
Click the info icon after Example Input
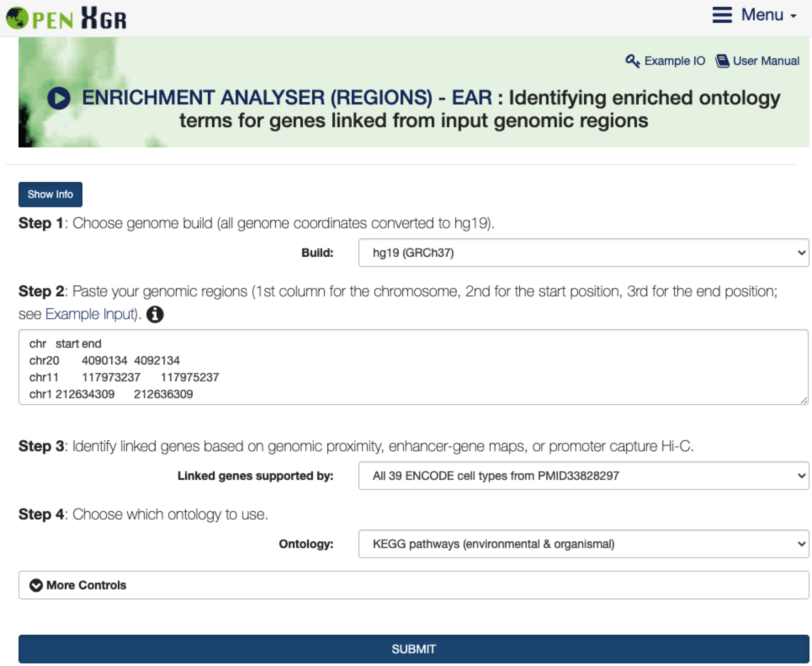(155, 315)
